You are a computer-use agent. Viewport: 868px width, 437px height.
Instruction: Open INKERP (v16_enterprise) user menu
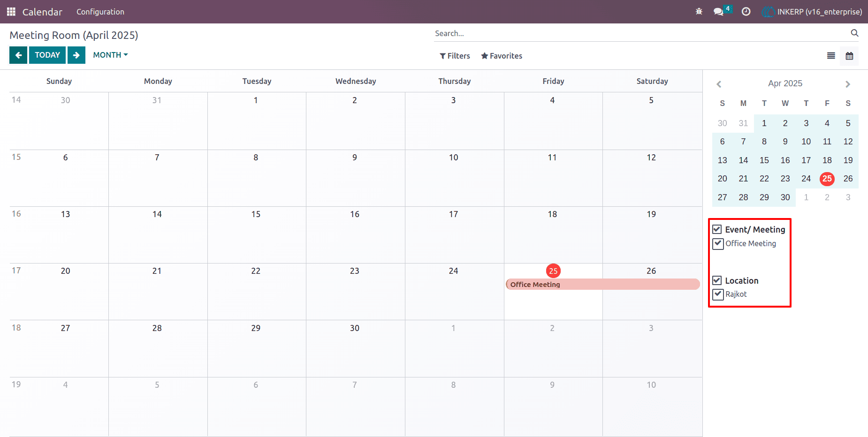813,12
